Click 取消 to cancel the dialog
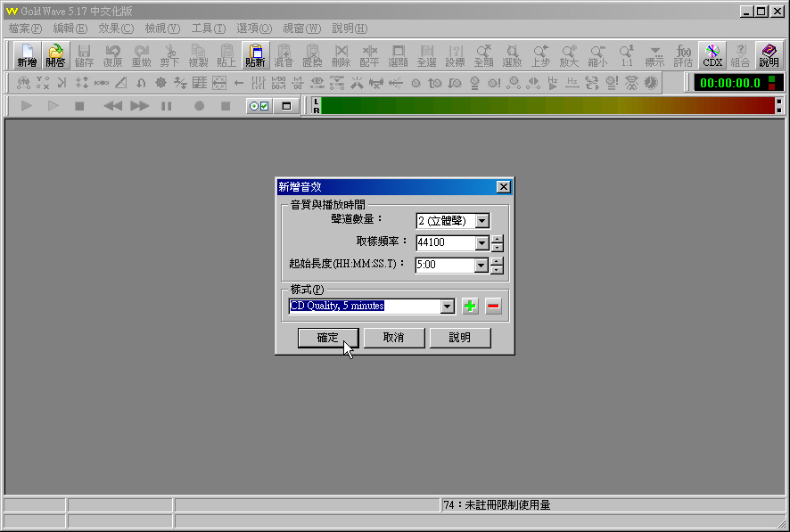790x532 pixels. (393, 338)
